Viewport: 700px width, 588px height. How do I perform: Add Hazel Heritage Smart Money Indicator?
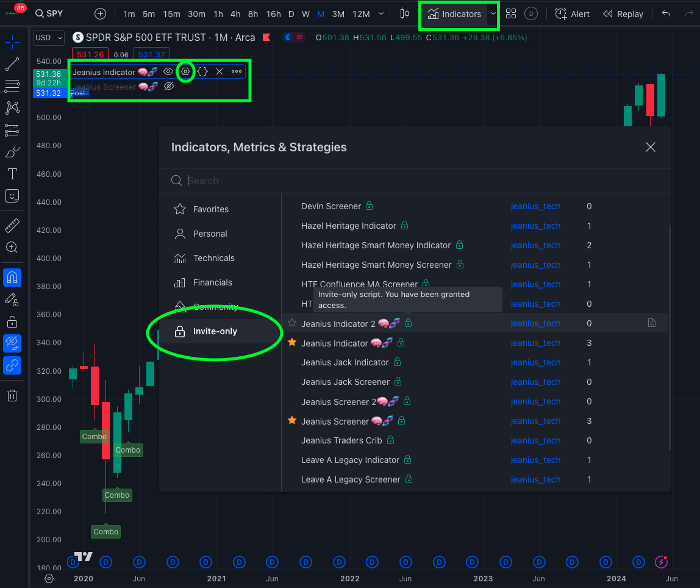(475, 245)
